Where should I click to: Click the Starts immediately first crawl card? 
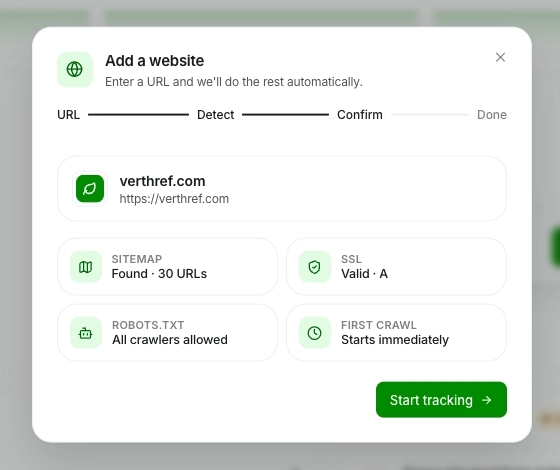[396, 333]
